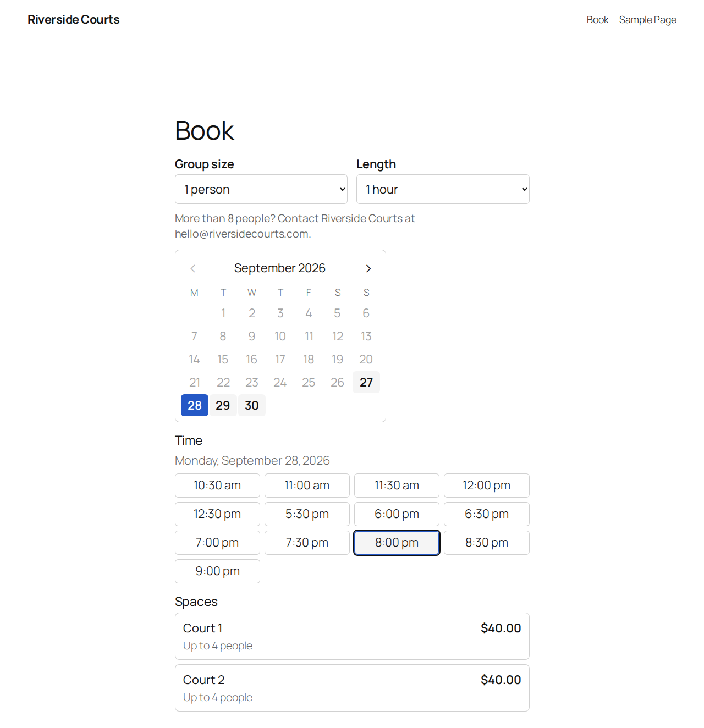Screen dimensions: 704x728
Task: Click the 8:00 pm time slot
Action: [x=397, y=543]
